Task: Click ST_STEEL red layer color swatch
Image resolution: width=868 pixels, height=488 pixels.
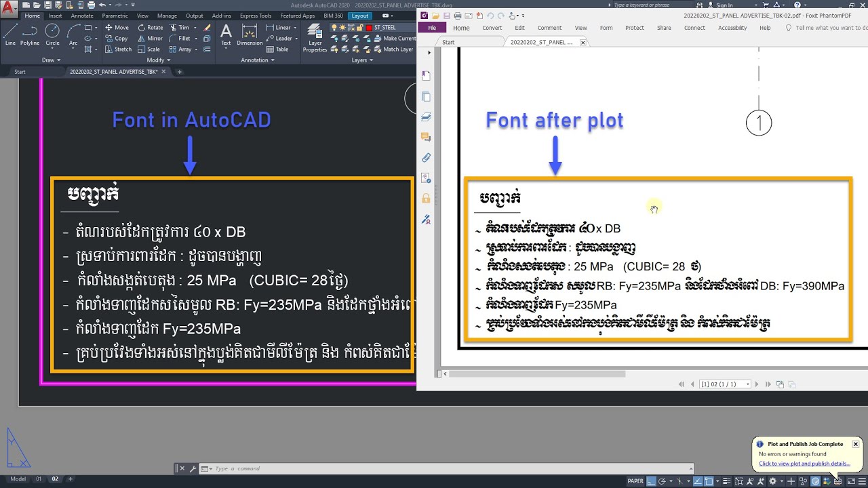Action: click(370, 28)
